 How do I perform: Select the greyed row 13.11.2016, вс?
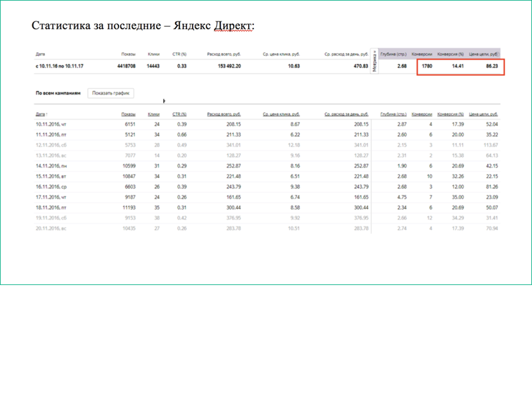(x=267, y=155)
